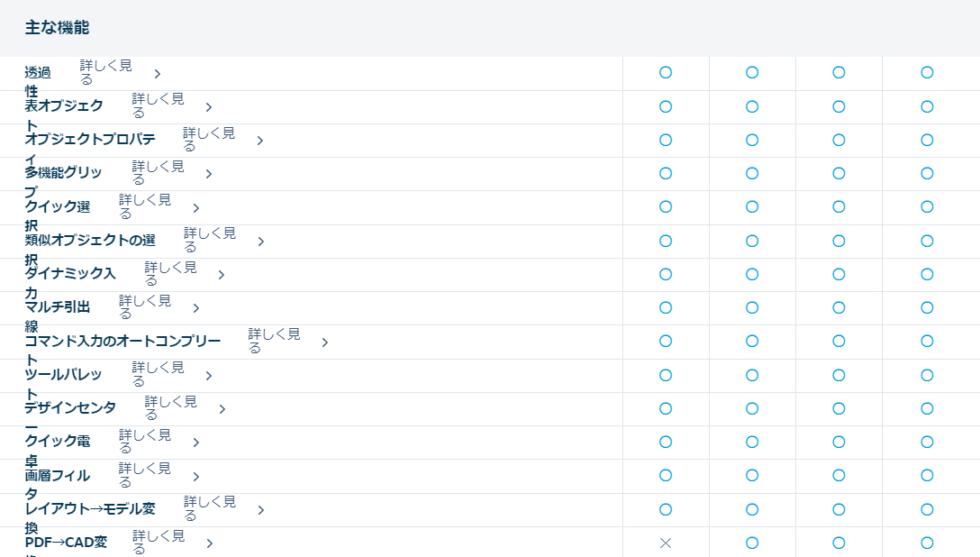Open 詳しく見る next to 表オブジェクト
This screenshot has width=980, height=557.
(x=158, y=105)
